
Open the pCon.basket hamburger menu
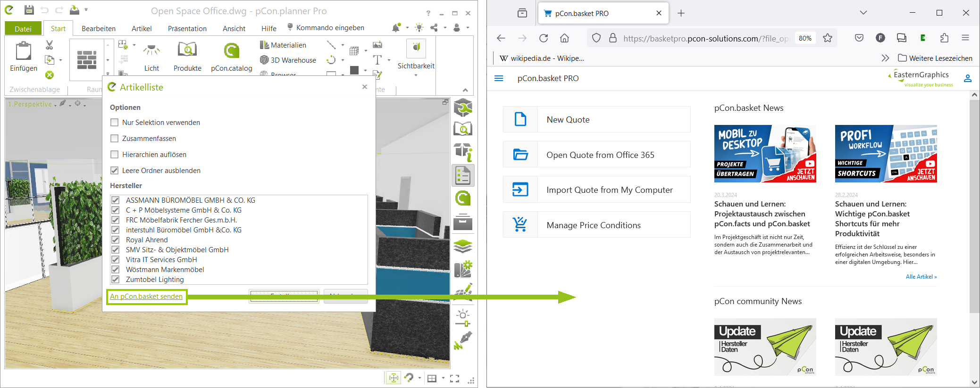(x=499, y=78)
